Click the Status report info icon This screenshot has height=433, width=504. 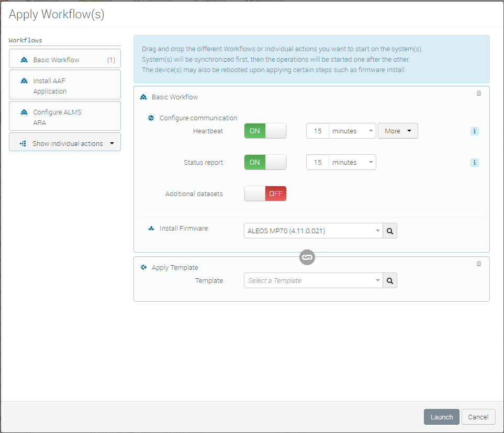474,163
